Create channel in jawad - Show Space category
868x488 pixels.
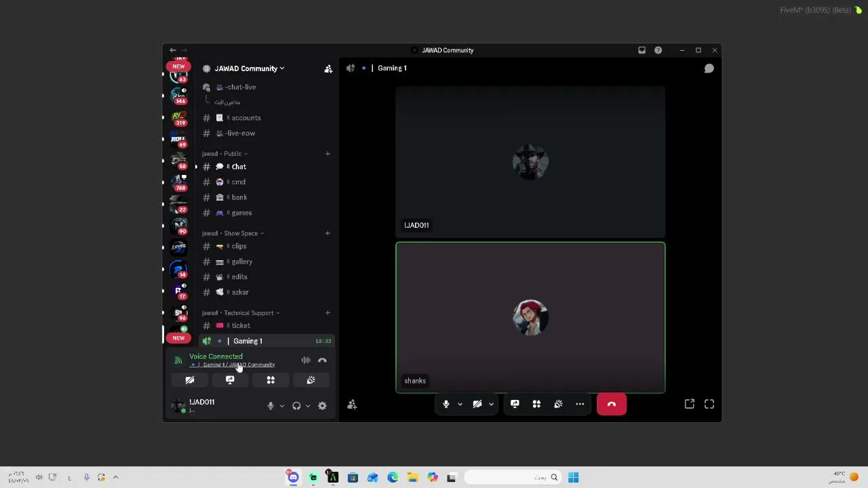(x=328, y=233)
